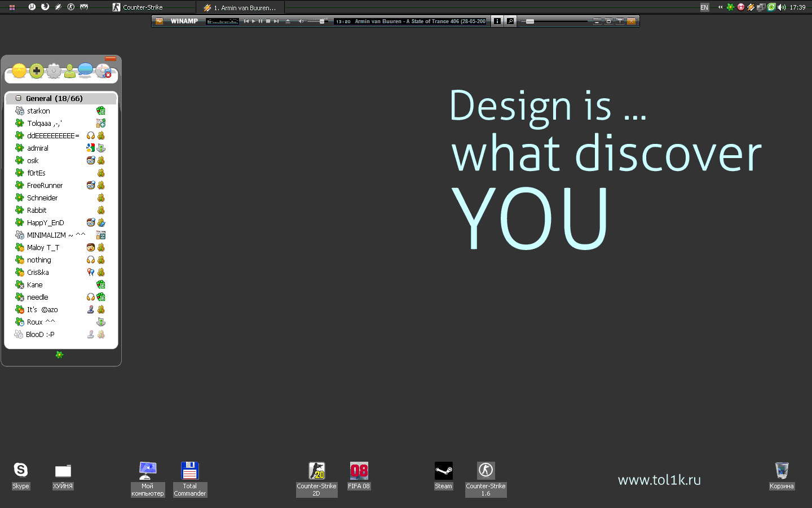
Task: Select Total Commander floppy icon
Action: click(189, 471)
